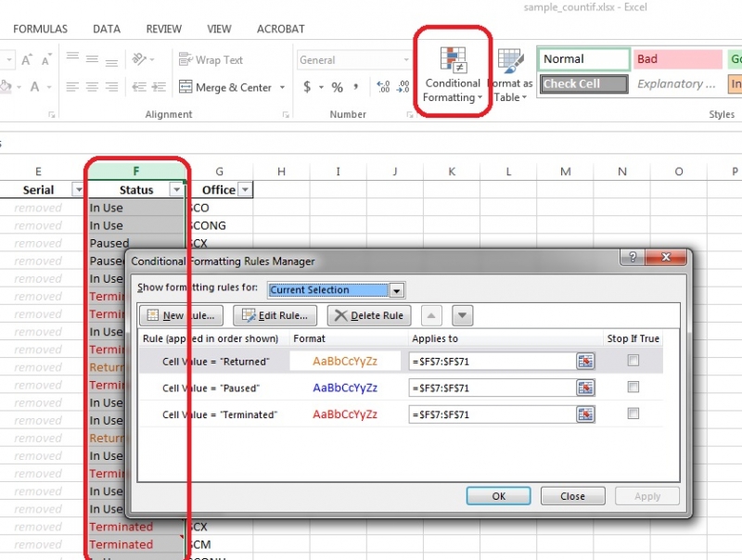Pick the Bad cell style swatch
This screenshot has height=560, width=742.
tap(678, 59)
